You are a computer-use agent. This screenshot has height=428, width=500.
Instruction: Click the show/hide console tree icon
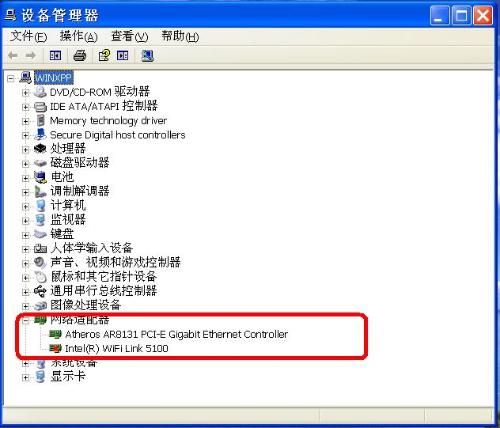(x=55, y=56)
